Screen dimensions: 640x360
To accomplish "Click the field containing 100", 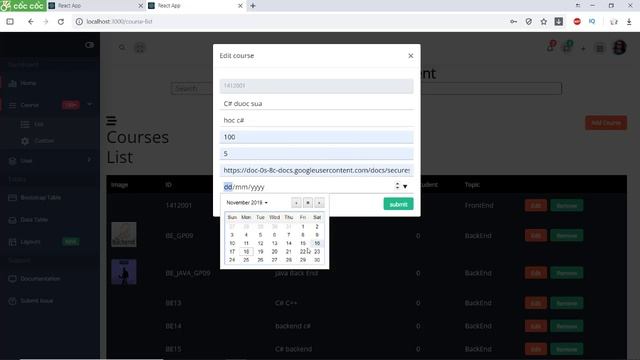I will [316, 137].
